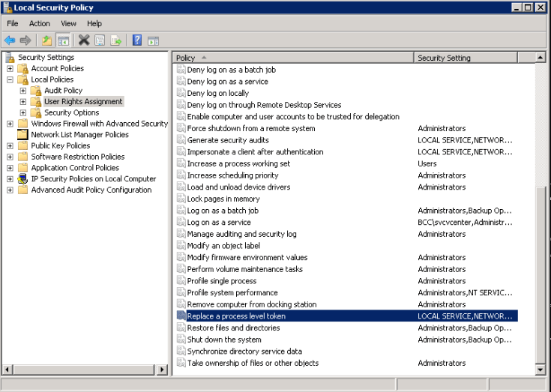Expand the Security Options node
The image size is (551, 392).
point(23,112)
